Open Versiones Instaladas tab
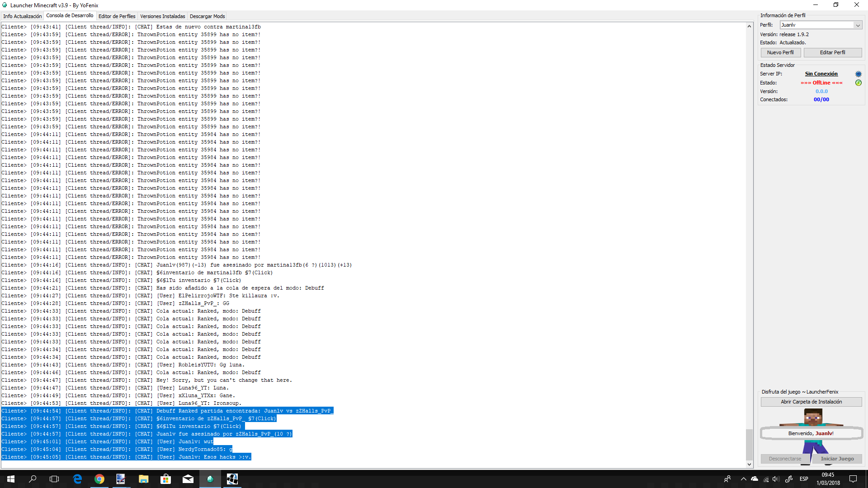Viewport: 868px width, 488px height. [162, 16]
